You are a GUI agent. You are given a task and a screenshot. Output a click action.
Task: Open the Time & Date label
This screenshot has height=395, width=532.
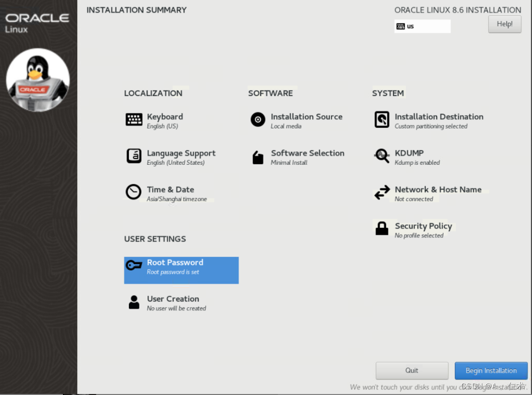click(170, 189)
